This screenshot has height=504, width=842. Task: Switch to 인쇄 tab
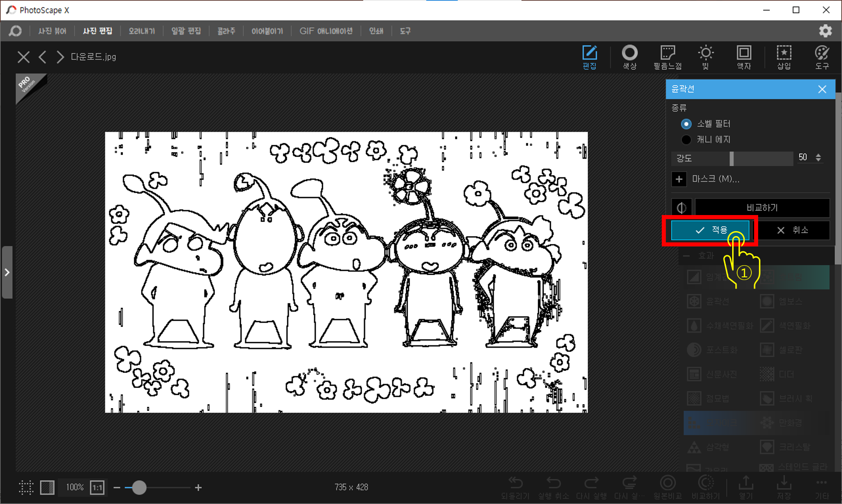coord(376,31)
